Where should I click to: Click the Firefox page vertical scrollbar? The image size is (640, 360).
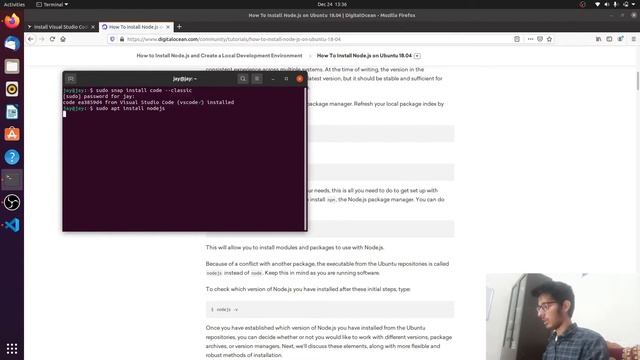pyautogui.click(x=638, y=81)
